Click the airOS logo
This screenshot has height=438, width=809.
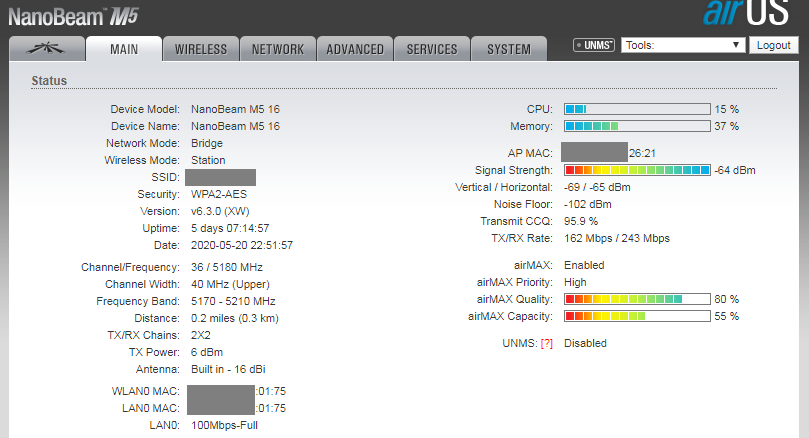[746, 13]
